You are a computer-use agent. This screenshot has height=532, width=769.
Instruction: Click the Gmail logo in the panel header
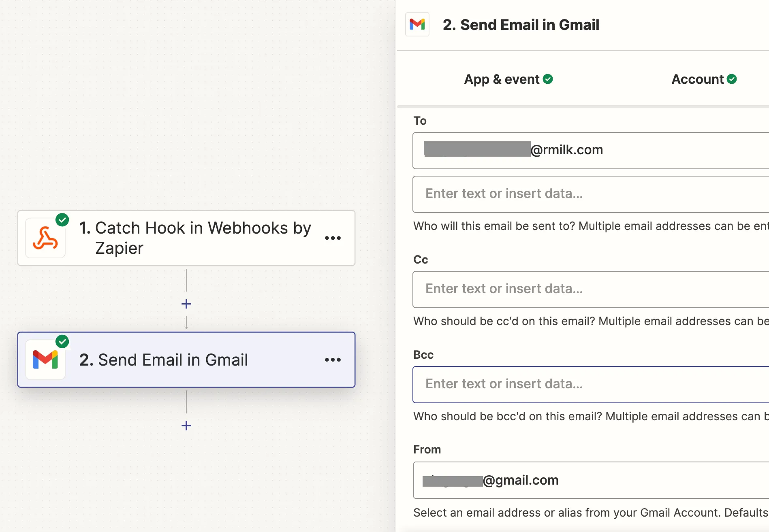[x=417, y=24]
